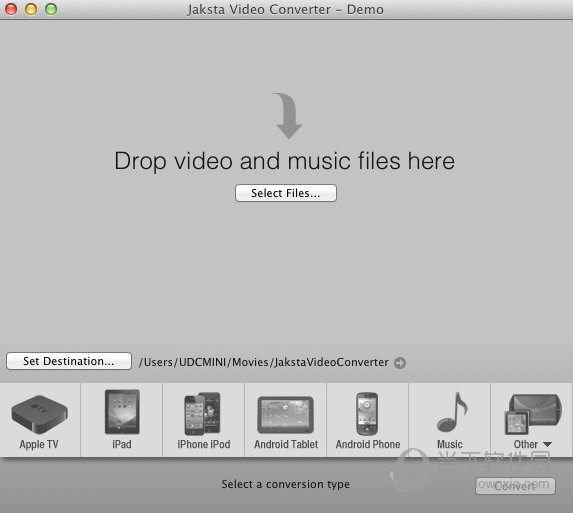
Task: Select the iPhone iPod conversion preset
Action: tap(204, 420)
